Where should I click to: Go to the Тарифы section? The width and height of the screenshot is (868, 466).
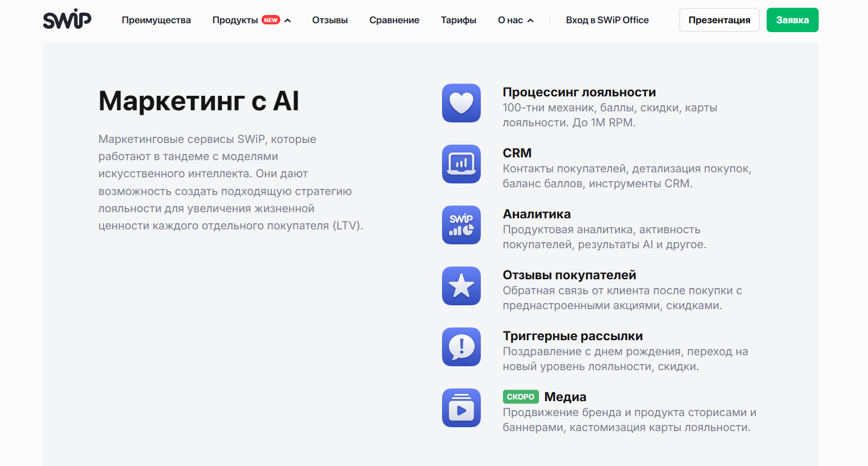pyautogui.click(x=458, y=20)
